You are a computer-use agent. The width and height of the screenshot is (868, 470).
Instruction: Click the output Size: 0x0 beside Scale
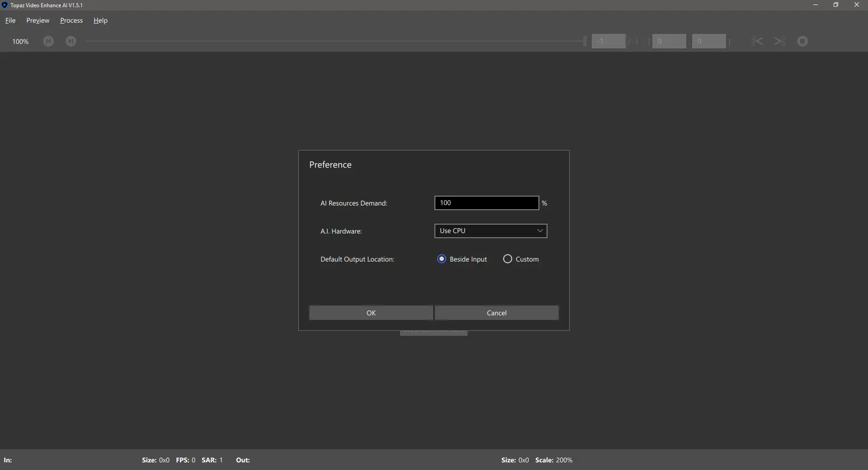point(515,460)
